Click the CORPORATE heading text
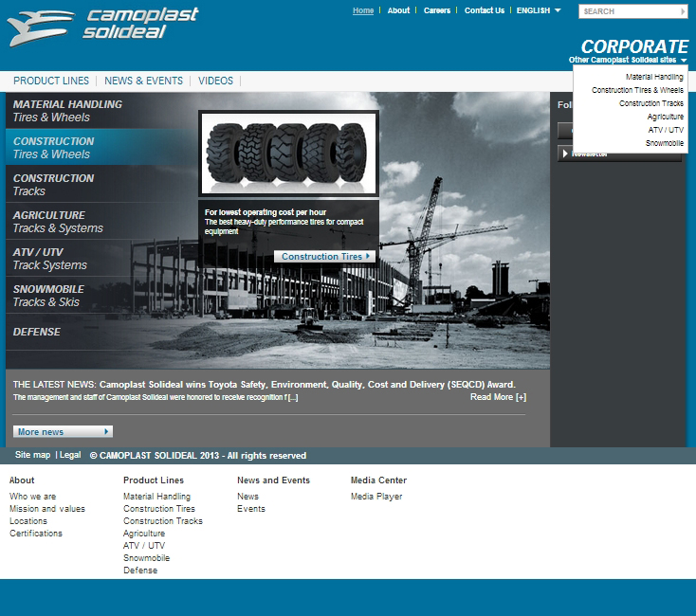696x616 pixels. coord(634,46)
